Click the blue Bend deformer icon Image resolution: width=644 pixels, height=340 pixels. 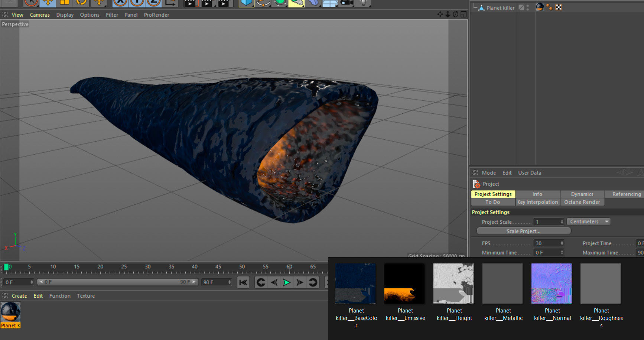pos(313,3)
